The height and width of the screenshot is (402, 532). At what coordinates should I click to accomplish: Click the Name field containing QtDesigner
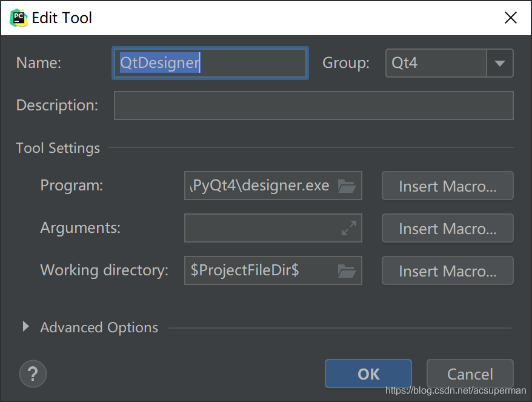210,63
